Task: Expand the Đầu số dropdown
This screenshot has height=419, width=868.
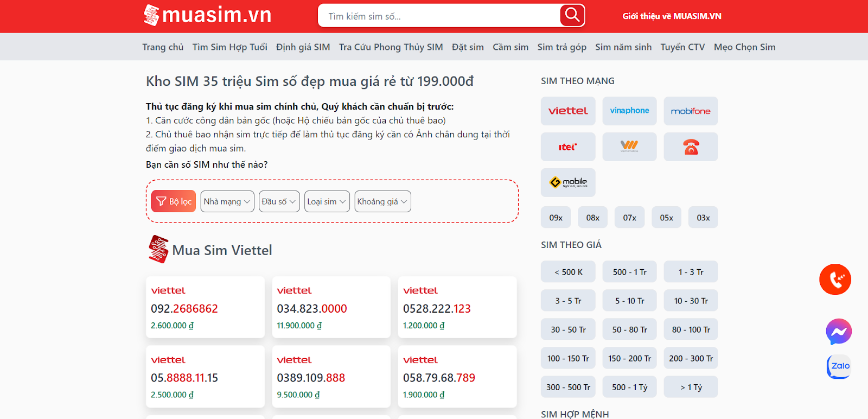Action: click(279, 201)
